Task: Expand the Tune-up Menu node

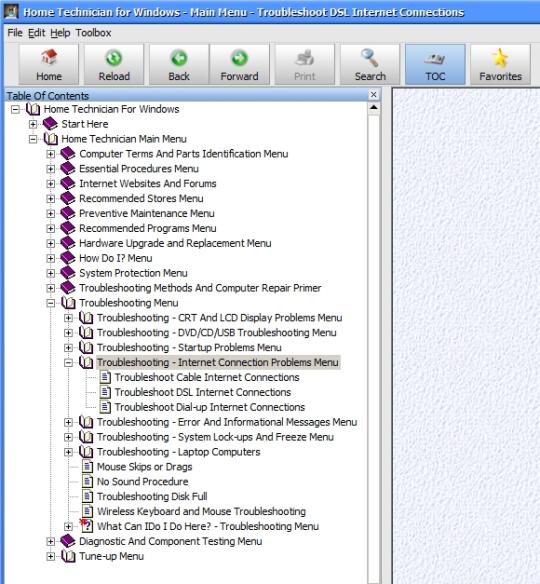Action: coord(51,556)
